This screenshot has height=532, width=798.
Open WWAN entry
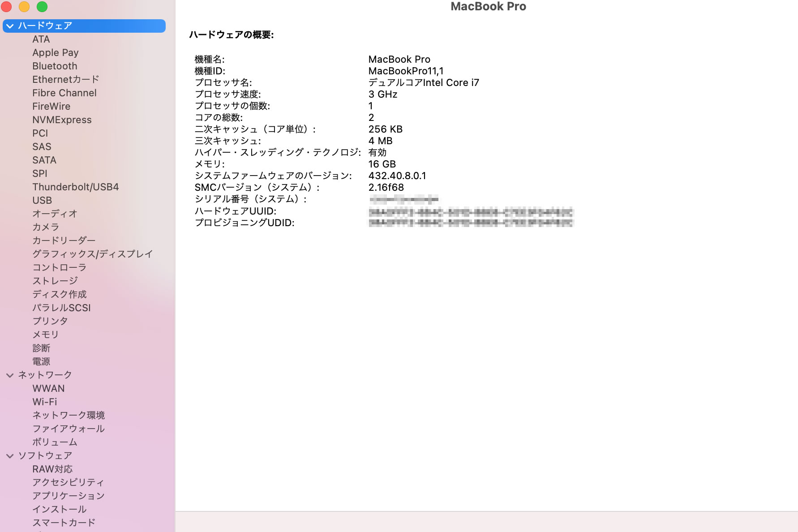(48, 389)
